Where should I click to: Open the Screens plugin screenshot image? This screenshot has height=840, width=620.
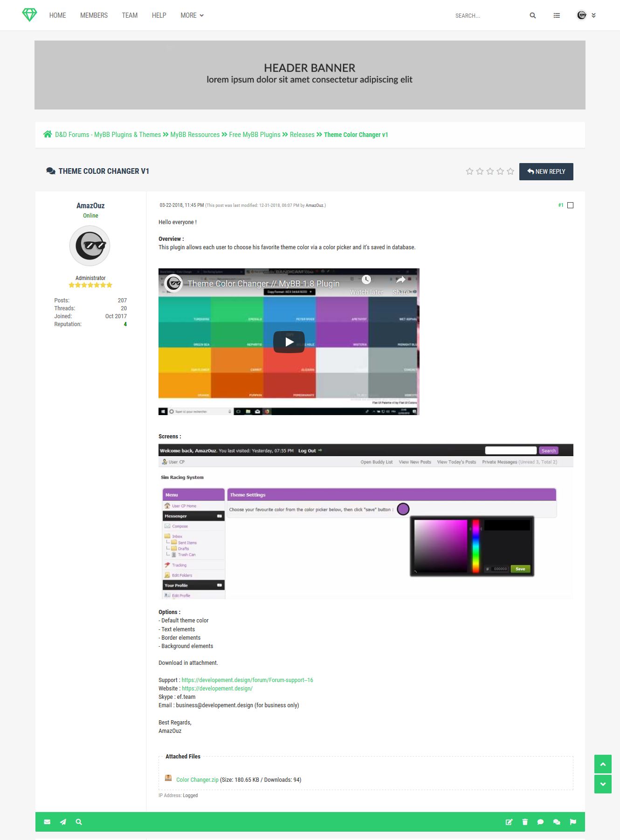pos(366,521)
